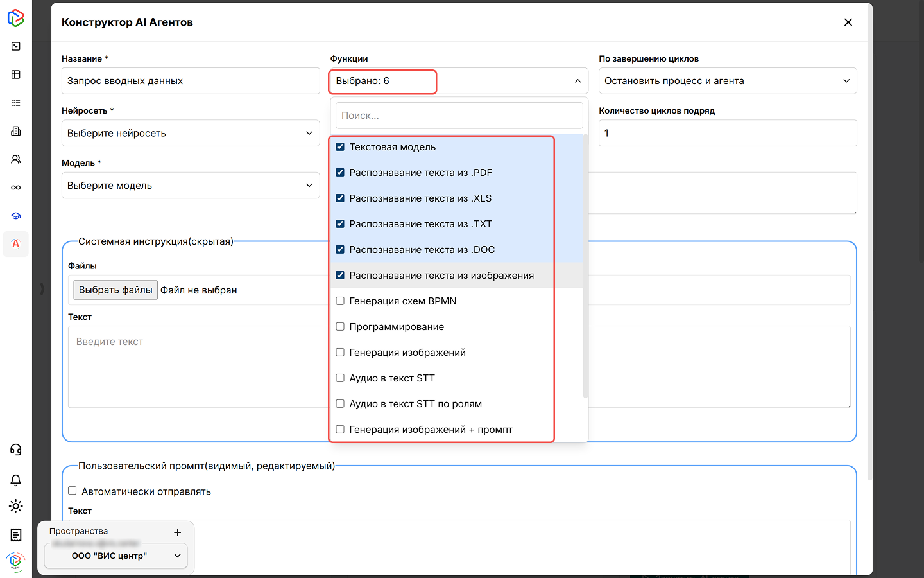The image size is (924, 578).
Task: Add a new space with plus icon
Action: point(178,532)
